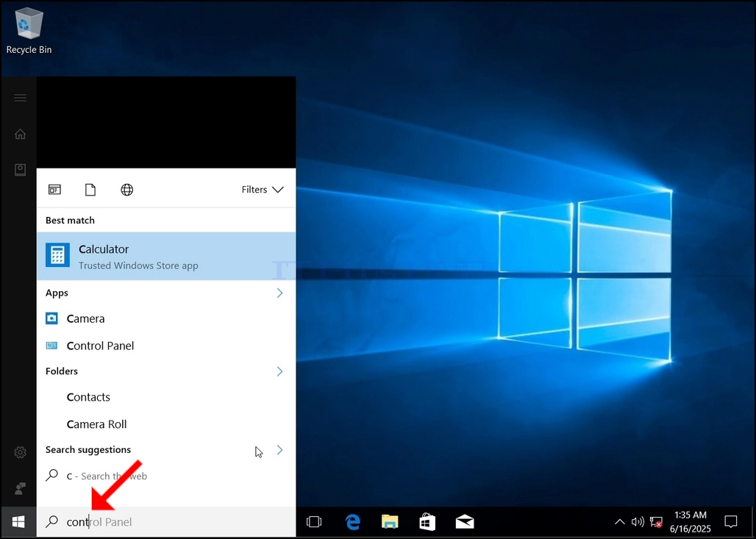Focus the taskbar search text box
The width and height of the screenshot is (756, 539).
166,521
